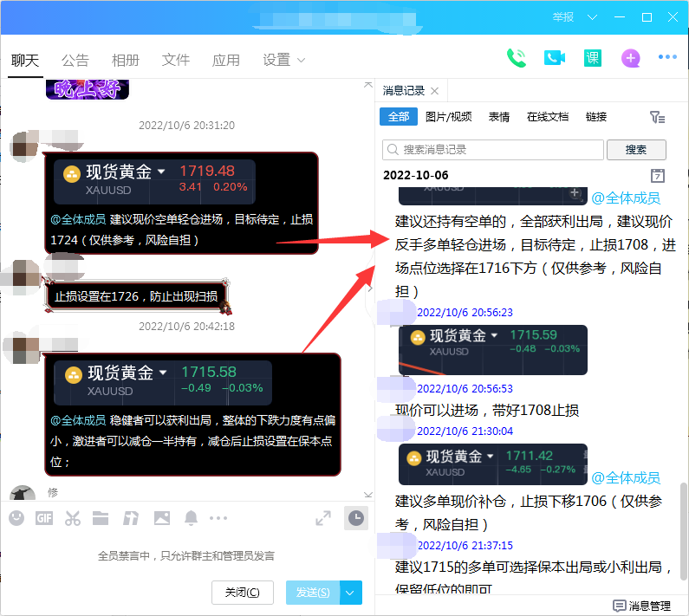Image resolution: width=689 pixels, height=616 pixels.
Task: Click the GIF icon in the toolbar
Action: 44,518
